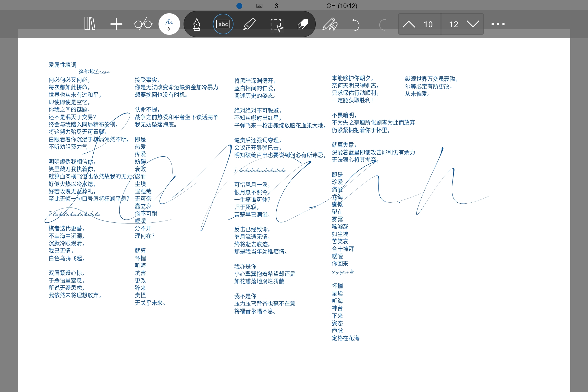Open the notebook library bookshelf icon
Image resolution: width=588 pixels, height=392 pixels.
[90, 24]
